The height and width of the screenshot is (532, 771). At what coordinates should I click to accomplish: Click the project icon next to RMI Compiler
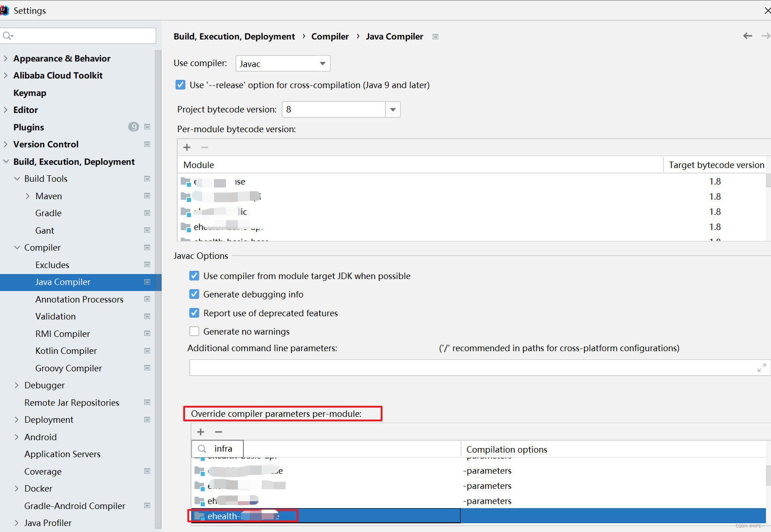pyautogui.click(x=147, y=333)
